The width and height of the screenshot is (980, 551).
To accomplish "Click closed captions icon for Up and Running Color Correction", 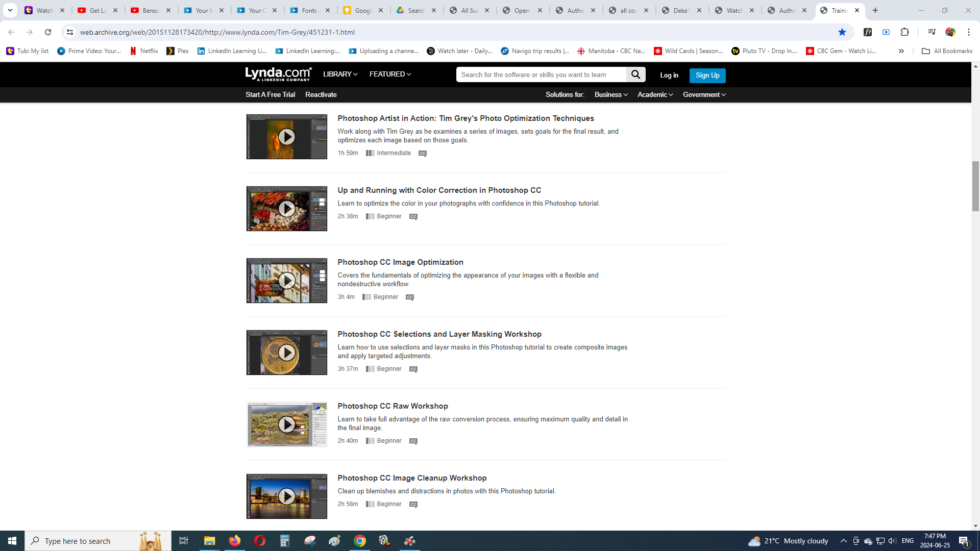I will pos(413,217).
